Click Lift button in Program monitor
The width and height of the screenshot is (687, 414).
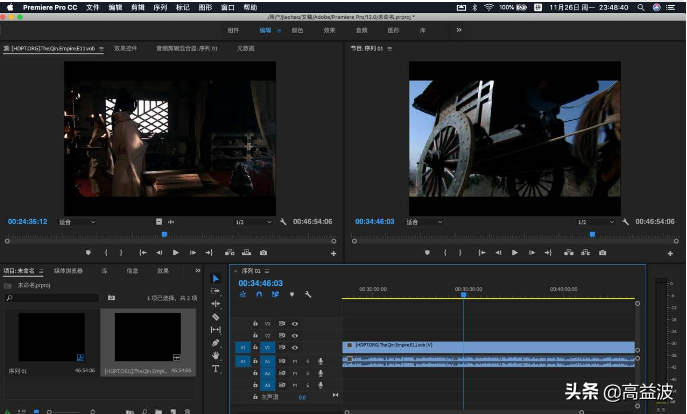pos(569,253)
